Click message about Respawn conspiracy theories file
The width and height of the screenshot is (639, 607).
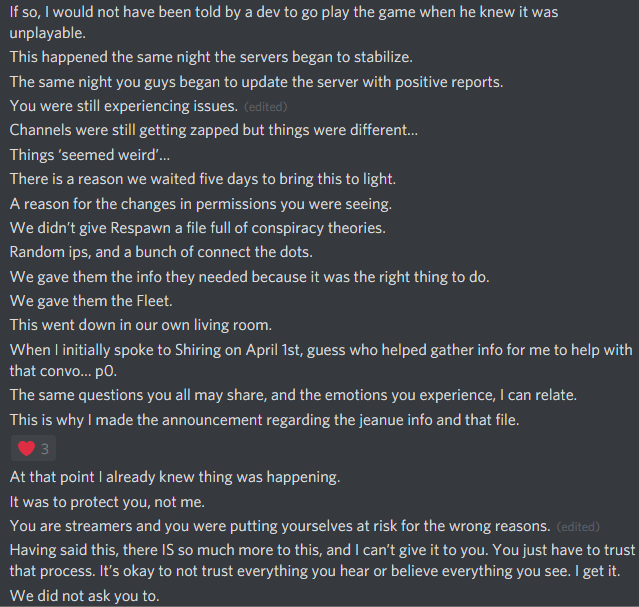197,228
